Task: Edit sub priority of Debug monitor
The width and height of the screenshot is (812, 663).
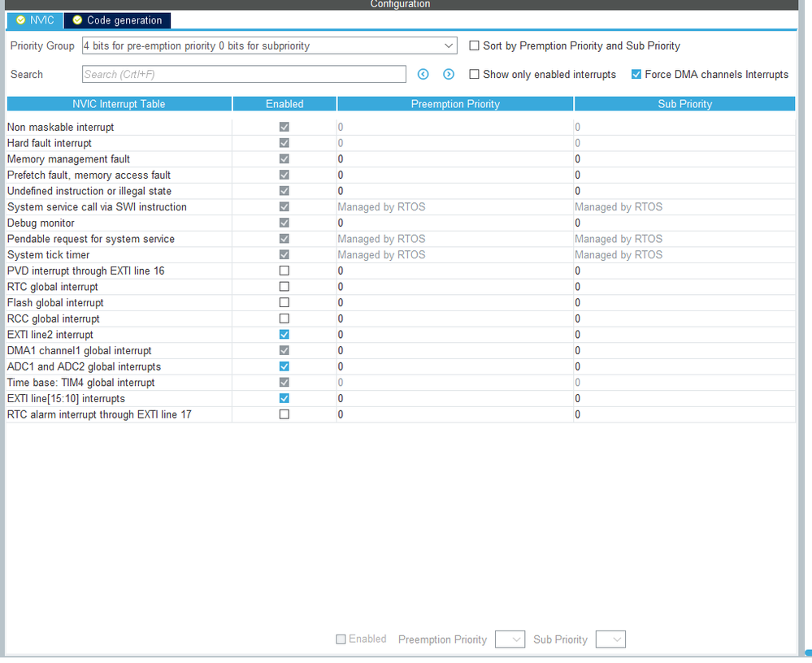Action: (x=684, y=223)
